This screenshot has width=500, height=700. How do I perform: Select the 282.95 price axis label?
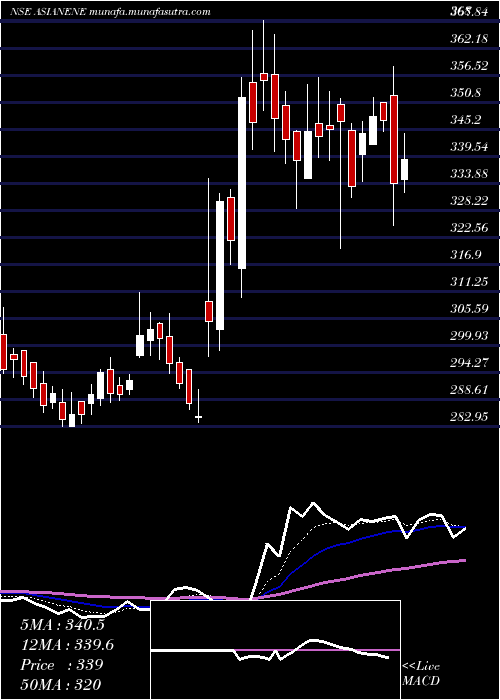(469, 417)
